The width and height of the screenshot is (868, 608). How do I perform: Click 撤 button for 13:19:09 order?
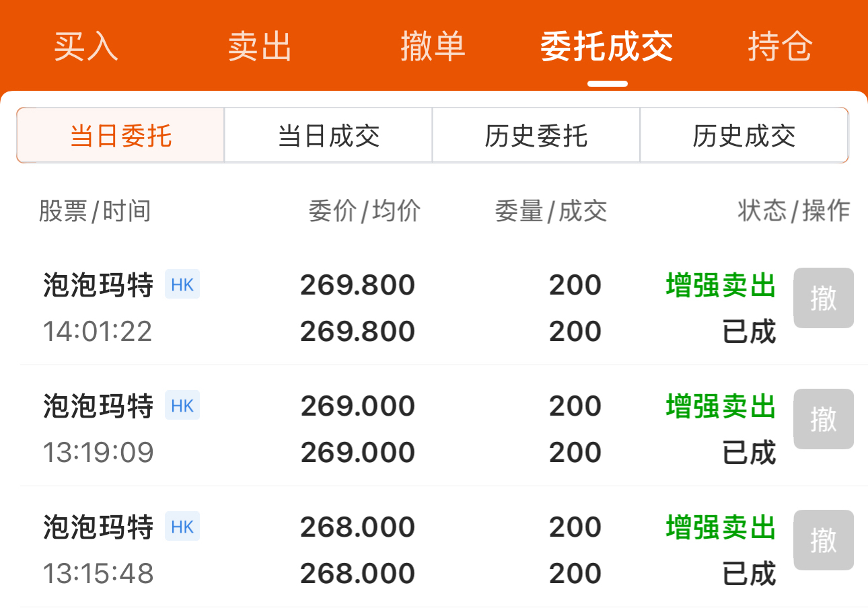(x=823, y=419)
